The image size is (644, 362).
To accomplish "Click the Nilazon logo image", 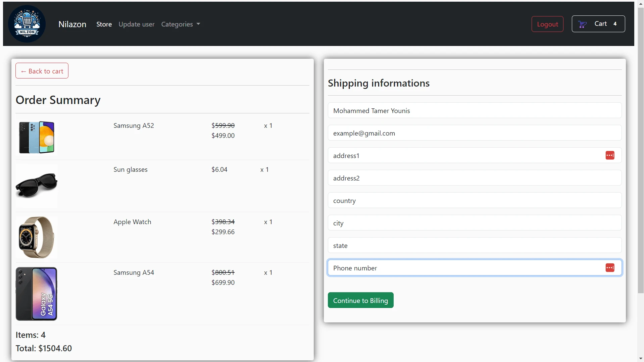I will (27, 24).
